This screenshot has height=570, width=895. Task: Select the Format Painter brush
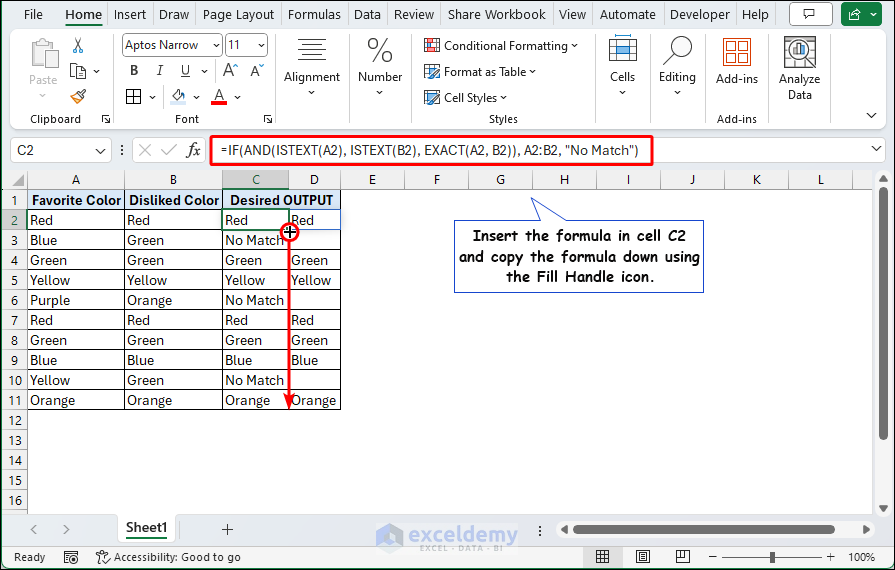coord(78,97)
